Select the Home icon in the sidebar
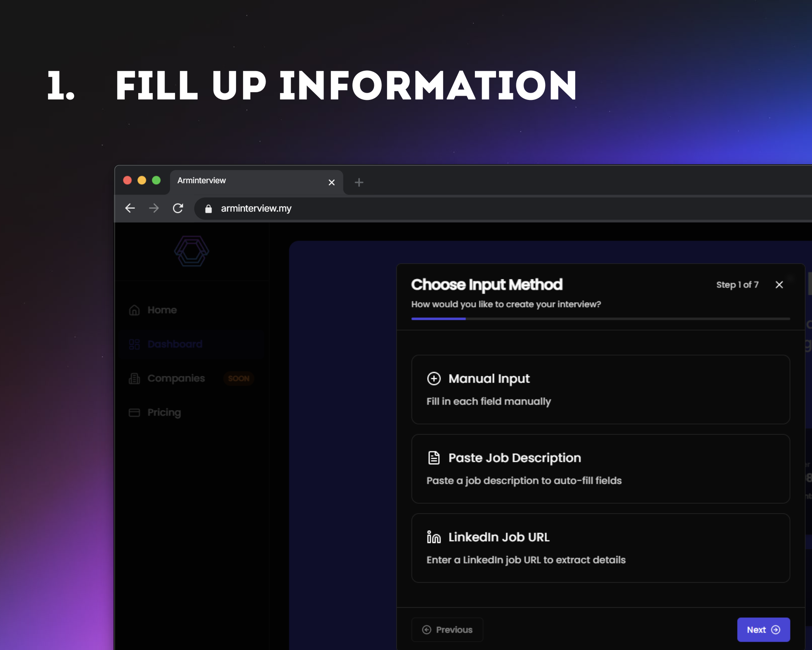Screen dimensions: 812x650 tap(134, 310)
